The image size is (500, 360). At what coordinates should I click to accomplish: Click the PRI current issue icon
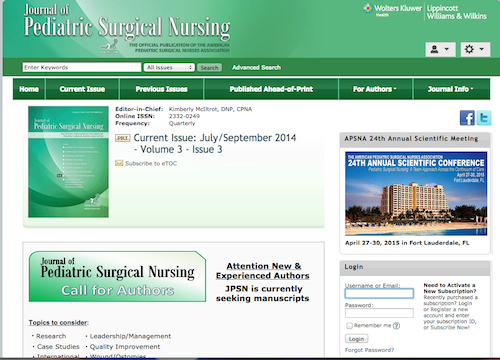click(x=122, y=138)
